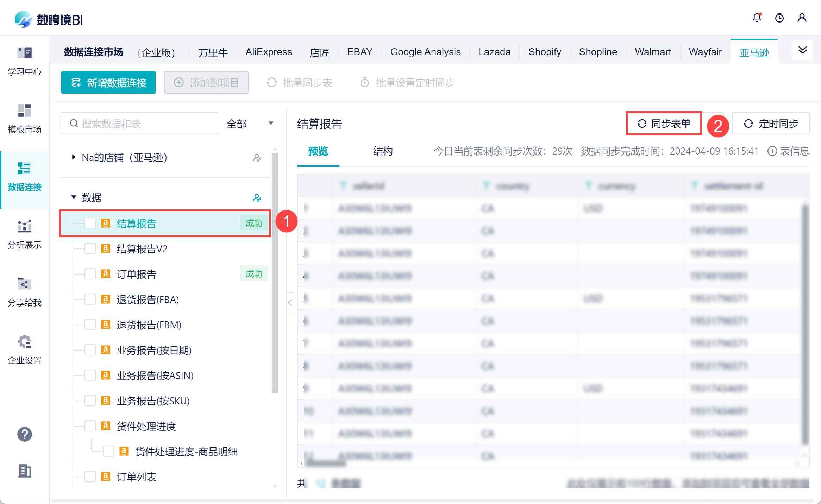Switch to the Shopify tab
Screen dimensions: 821x504
(545, 52)
